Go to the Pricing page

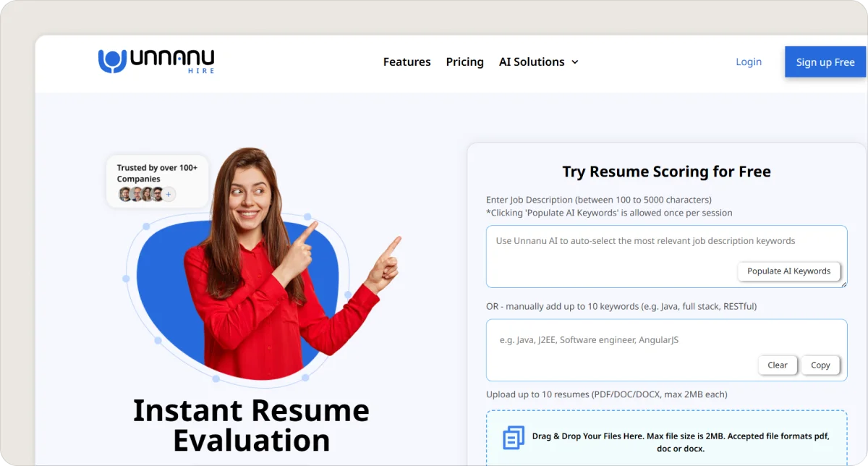[x=464, y=62]
